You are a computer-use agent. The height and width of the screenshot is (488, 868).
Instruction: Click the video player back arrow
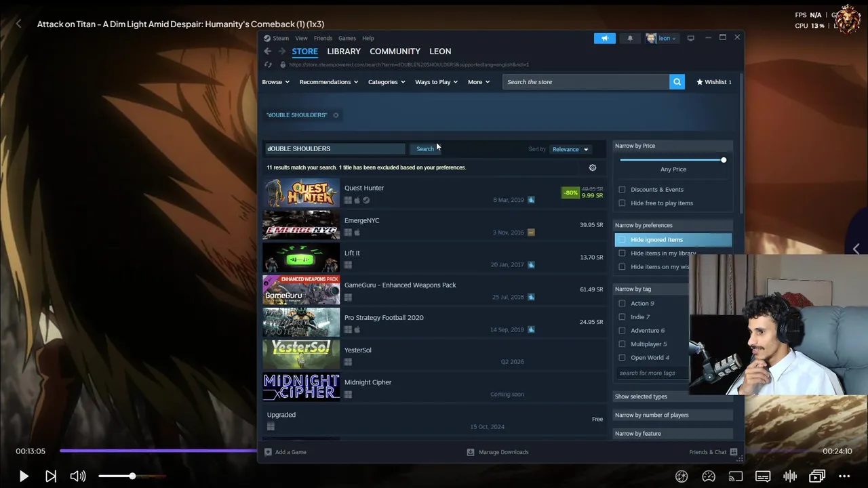pyautogui.click(x=18, y=24)
